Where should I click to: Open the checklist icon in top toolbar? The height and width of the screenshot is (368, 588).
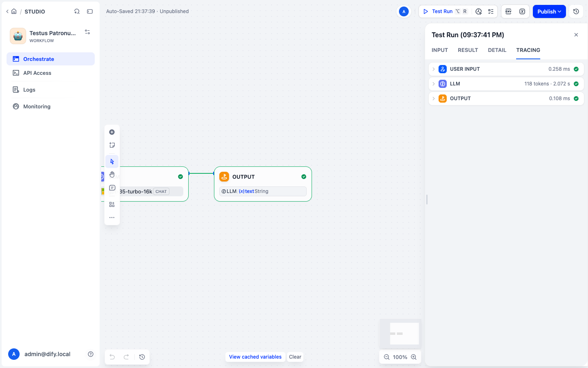pyautogui.click(x=491, y=11)
